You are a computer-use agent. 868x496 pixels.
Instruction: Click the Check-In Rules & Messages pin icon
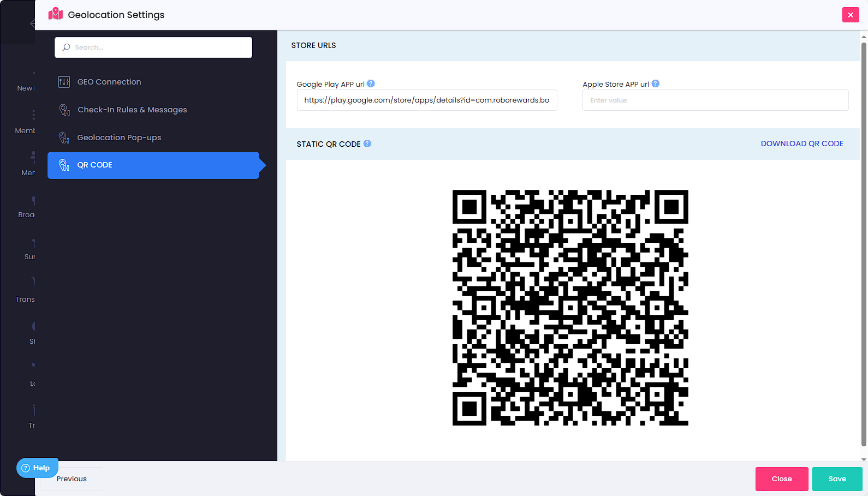(x=64, y=110)
